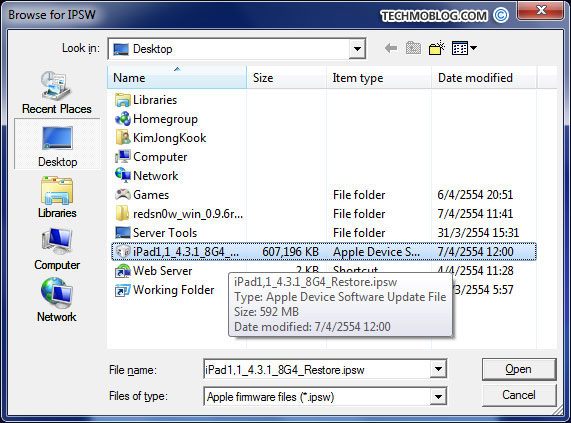Click the Homegroup icon in the file list
This screenshot has height=423, width=571.
pyautogui.click(x=123, y=119)
